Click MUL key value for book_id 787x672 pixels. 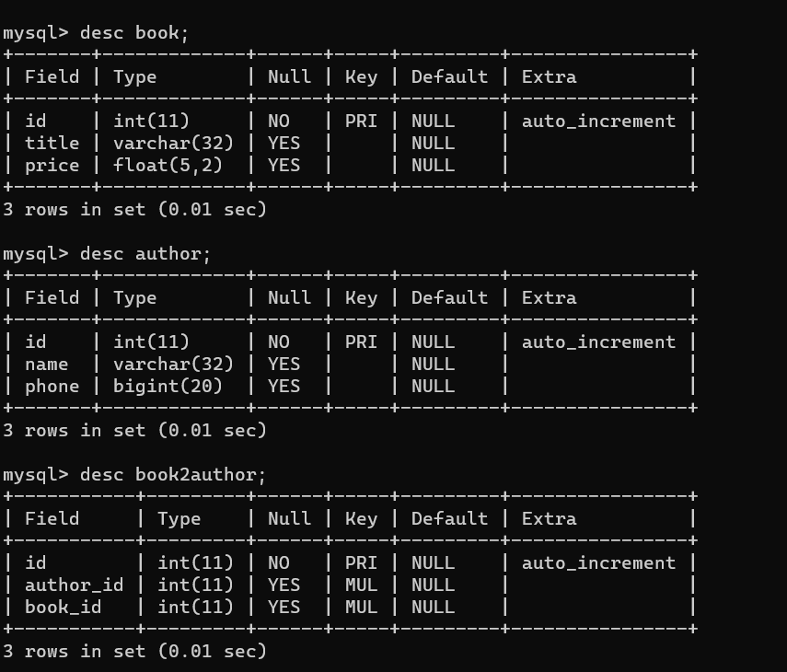click(x=362, y=608)
